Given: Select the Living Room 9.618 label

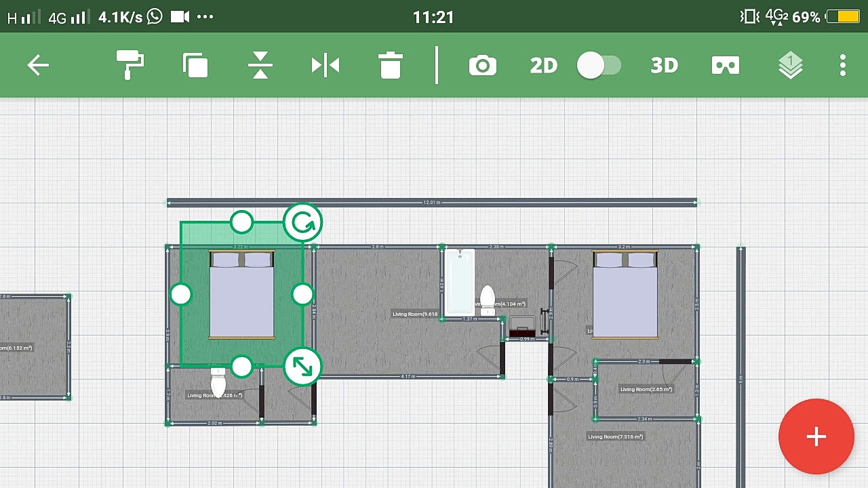Looking at the screenshot, I should (x=415, y=314).
